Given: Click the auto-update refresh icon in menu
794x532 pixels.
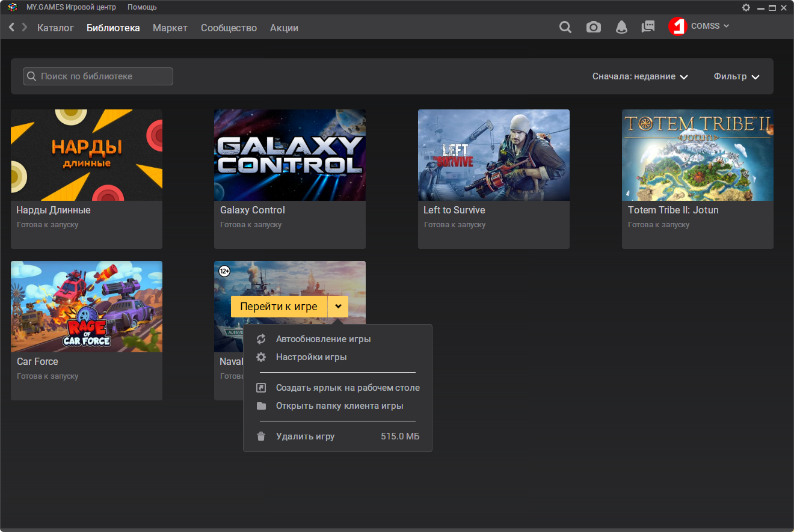Looking at the screenshot, I should pyautogui.click(x=261, y=339).
